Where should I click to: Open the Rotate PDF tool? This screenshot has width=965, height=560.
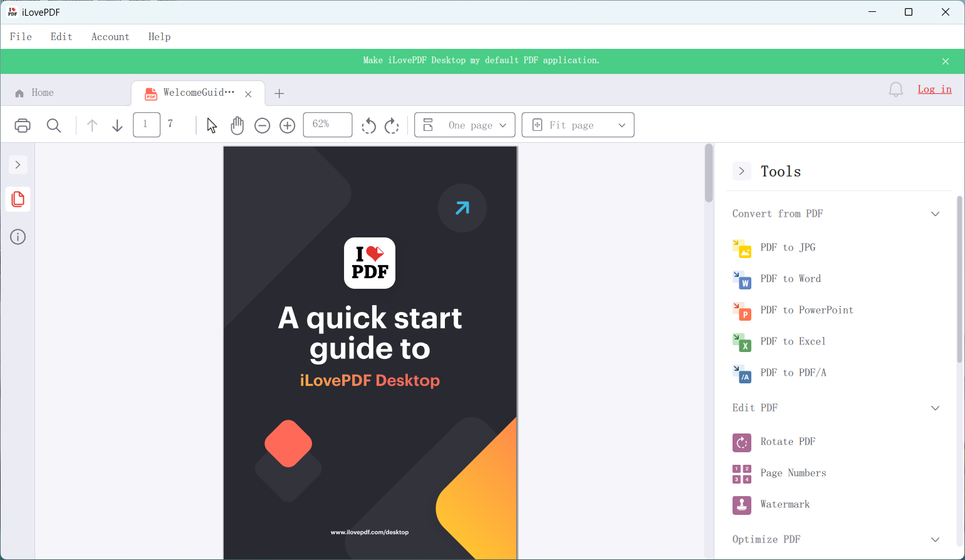pos(787,442)
